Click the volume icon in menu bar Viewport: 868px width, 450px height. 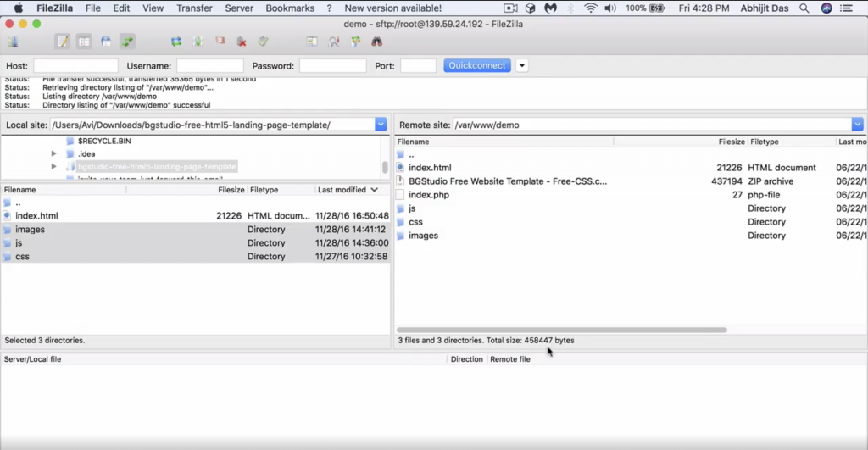(x=610, y=8)
